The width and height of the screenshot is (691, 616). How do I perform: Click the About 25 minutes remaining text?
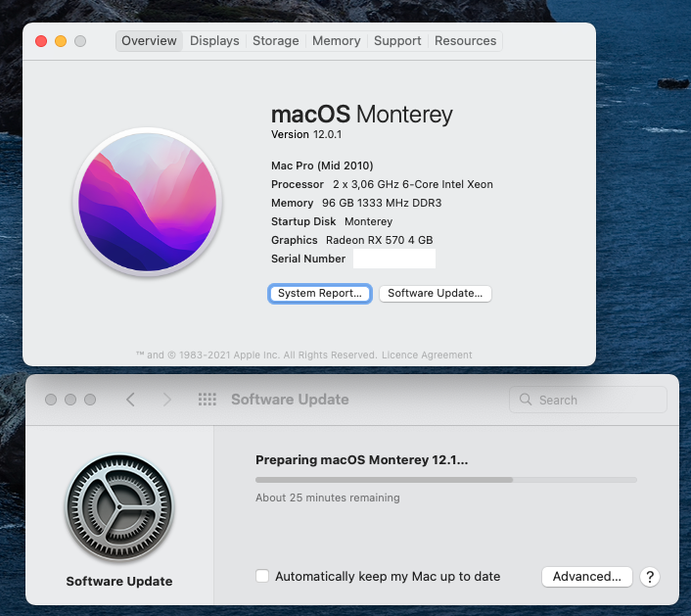click(328, 498)
